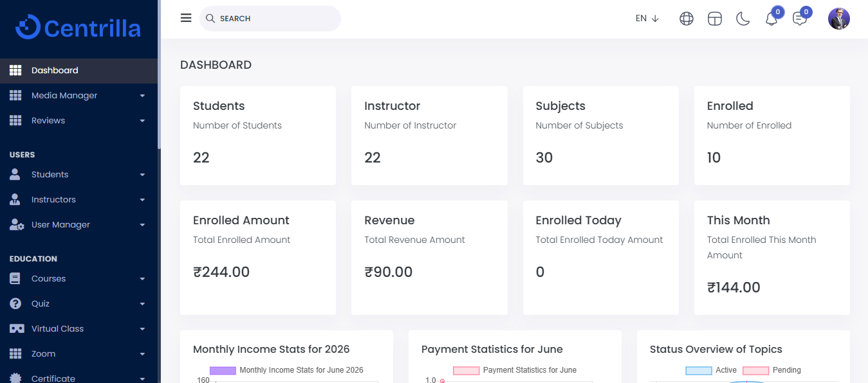Click the Quiz question mark icon
Screen dimensions: 868x383
pyautogui.click(x=15, y=303)
